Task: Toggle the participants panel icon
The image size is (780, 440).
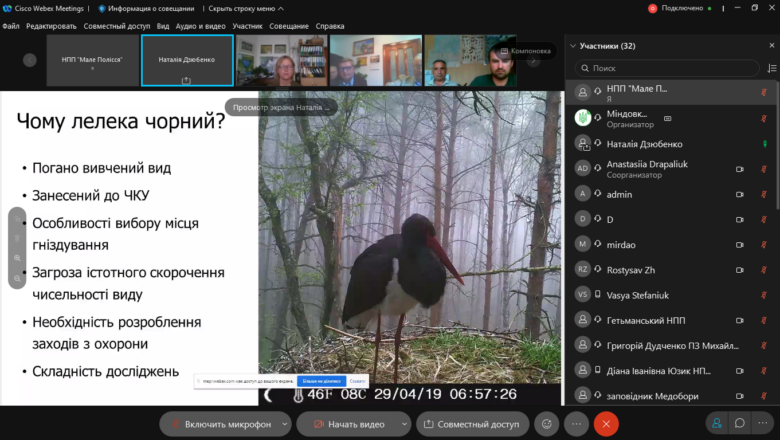Action: click(x=717, y=423)
